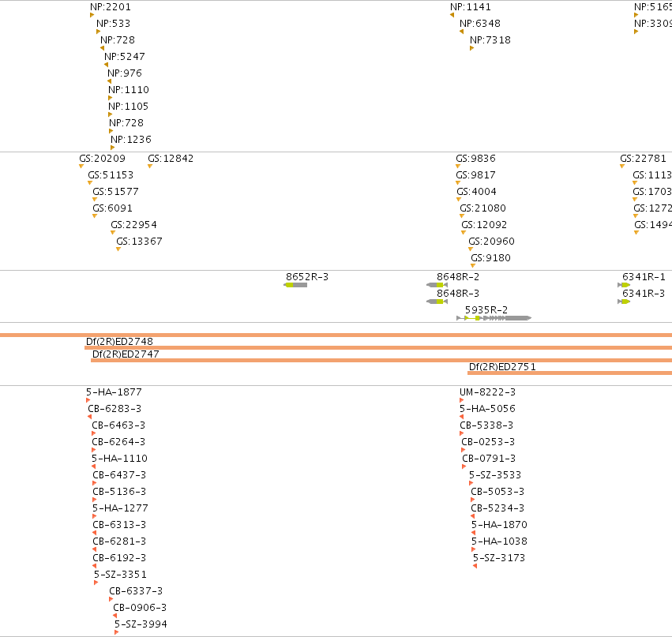Screen dimensions: 672x637
Task: Click the CB-6192-3 feature label
Action: 119,558
